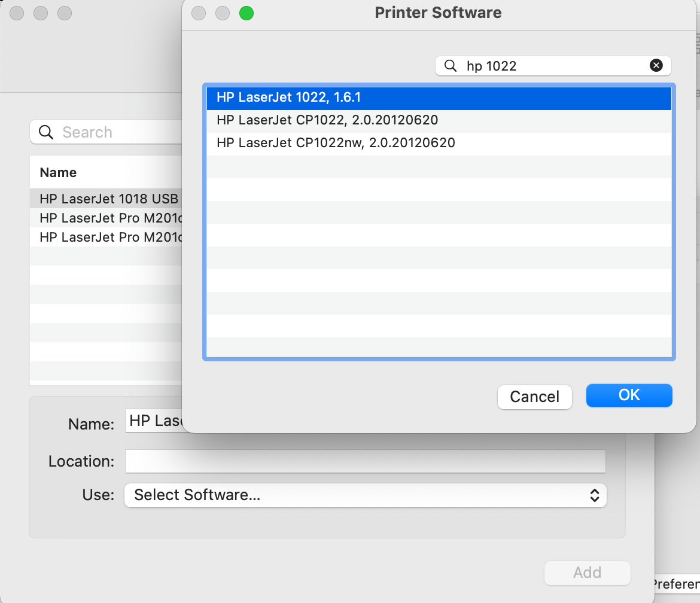Click the Add Printer window Search field

tap(106, 132)
